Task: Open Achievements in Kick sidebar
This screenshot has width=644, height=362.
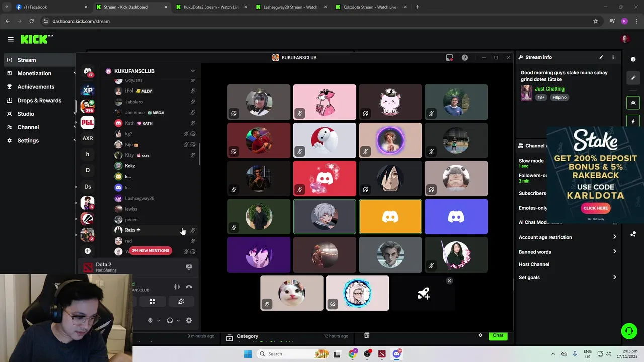Action: [x=36, y=87]
